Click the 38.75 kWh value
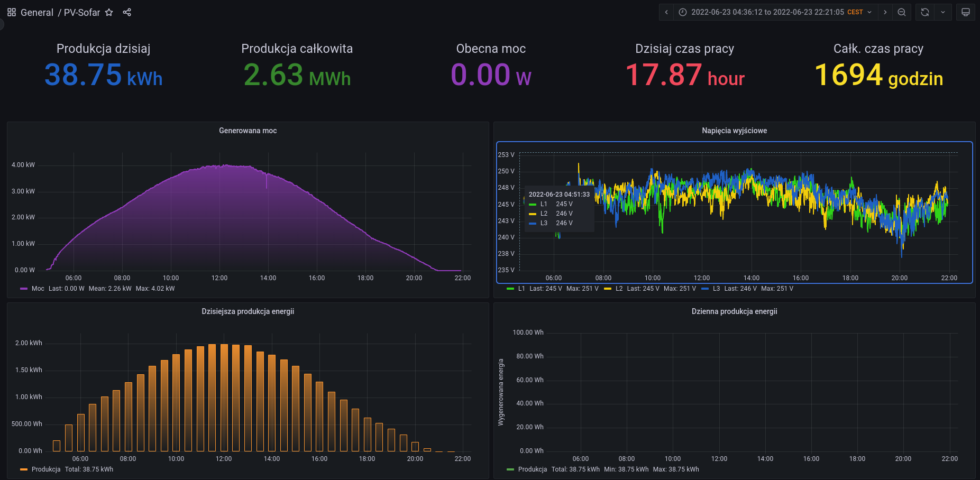The width and height of the screenshot is (980, 480). (x=104, y=75)
